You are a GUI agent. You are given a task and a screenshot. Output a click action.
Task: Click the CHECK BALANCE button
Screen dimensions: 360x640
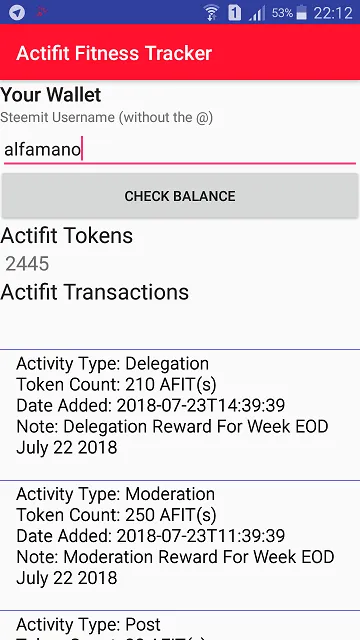(x=180, y=196)
